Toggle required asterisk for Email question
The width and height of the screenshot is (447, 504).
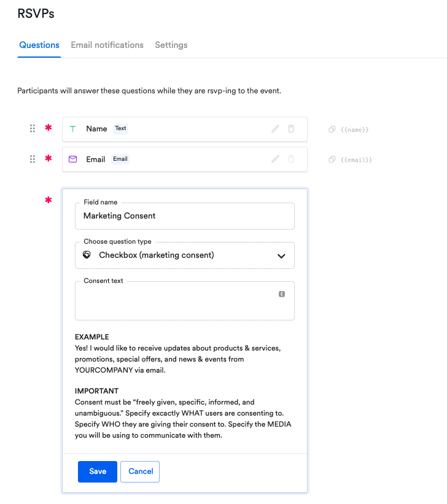coord(49,158)
